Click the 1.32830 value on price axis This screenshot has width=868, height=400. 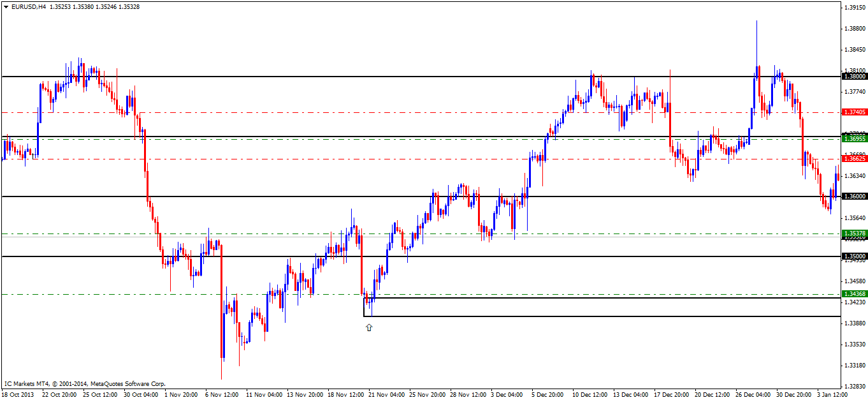855,387
